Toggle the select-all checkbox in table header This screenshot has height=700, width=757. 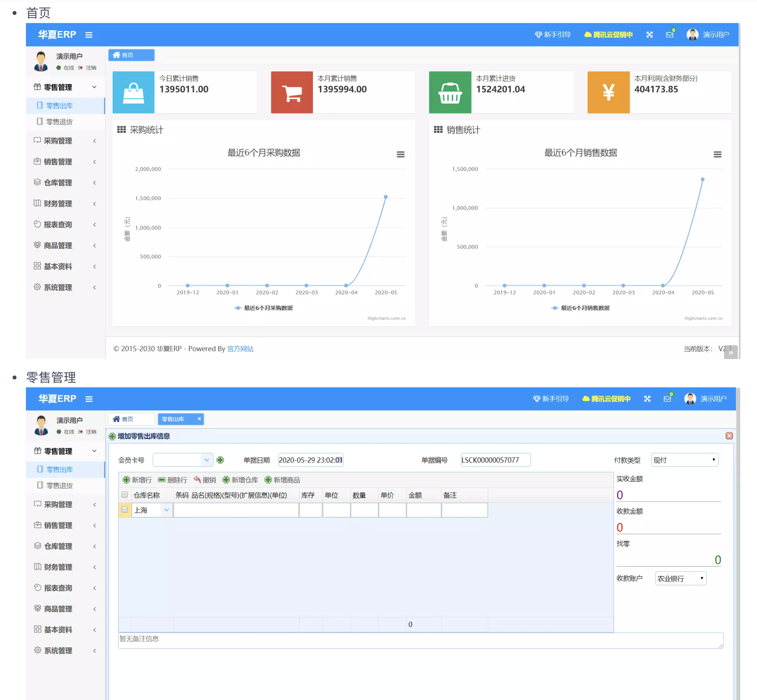(x=125, y=495)
